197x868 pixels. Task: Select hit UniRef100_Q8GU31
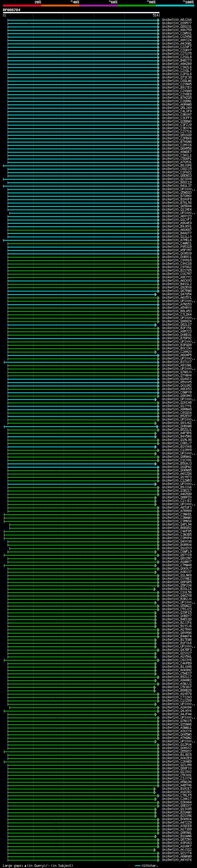pos(177,26)
